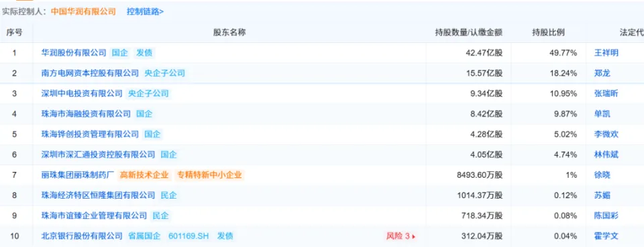The image size is (644, 247).
Task: Open the 控制链路 link
Action: (x=145, y=11)
